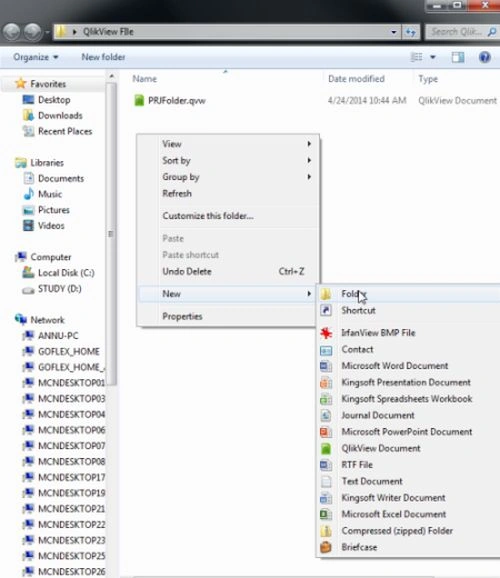Select Documents library in sidebar
This screenshot has height=578, width=500.
point(61,178)
